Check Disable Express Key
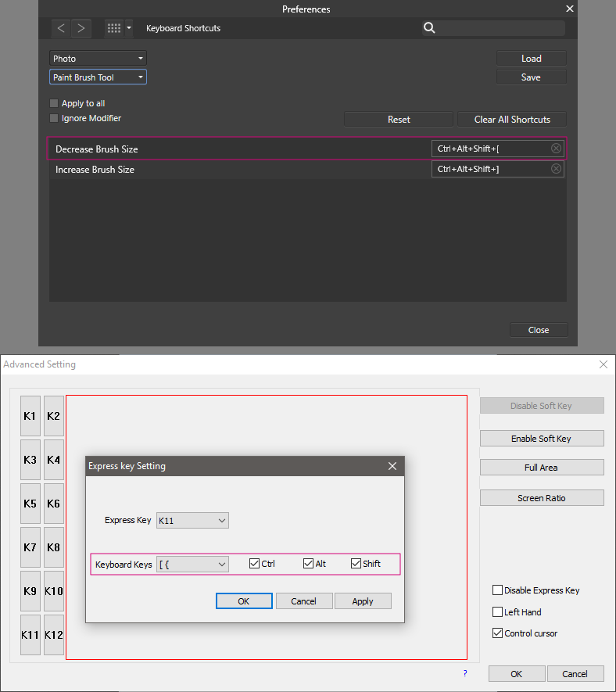616x692 pixels. pos(497,590)
